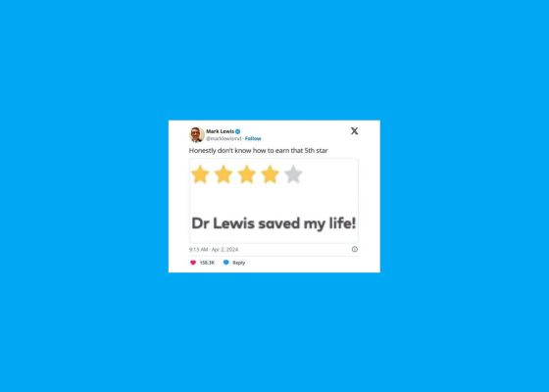Click the @marklewismd handle
The height and width of the screenshot is (392, 549).
click(x=224, y=138)
